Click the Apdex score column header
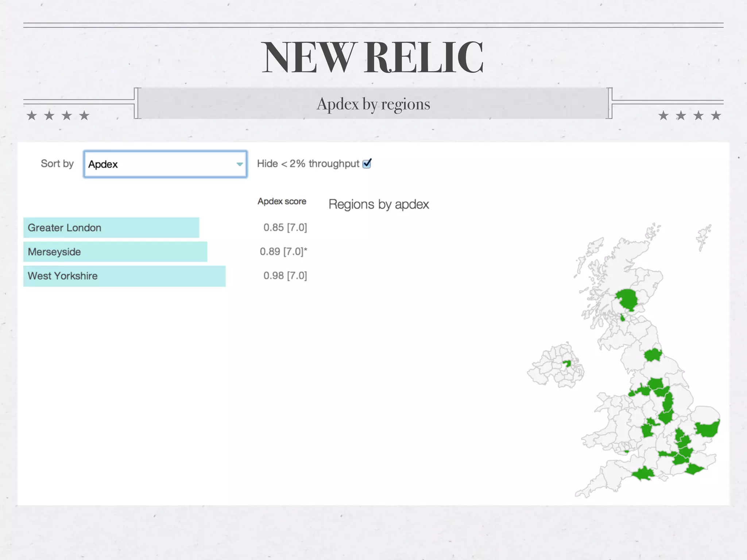Image resolution: width=747 pixels, height=560 pixels. 282,201
